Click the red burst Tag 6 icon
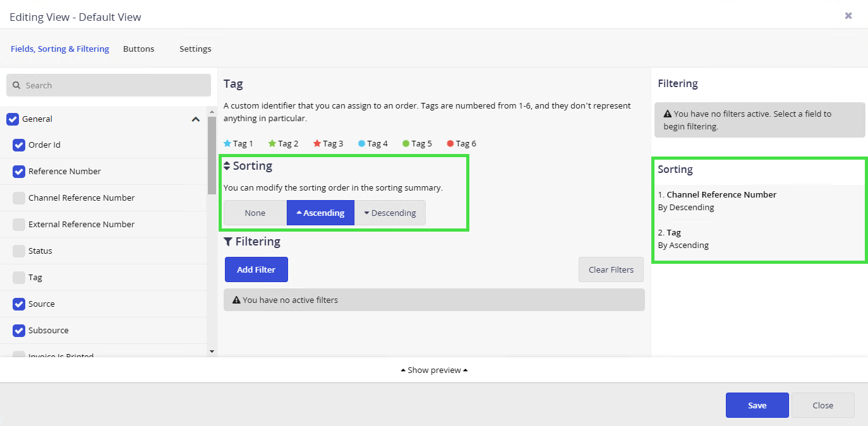The image size is (868, 426). 450,143
